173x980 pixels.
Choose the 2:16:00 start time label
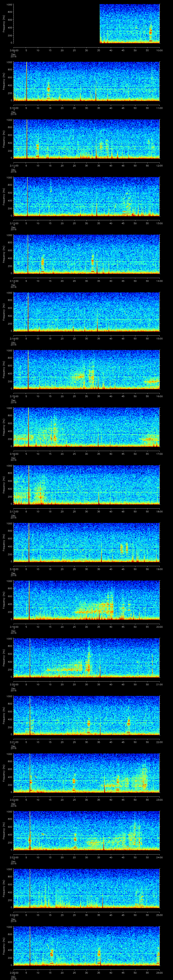(14, 454)
